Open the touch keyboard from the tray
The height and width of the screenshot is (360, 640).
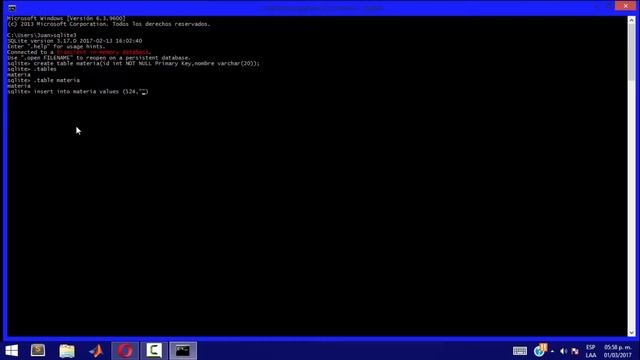click(520, 351)
